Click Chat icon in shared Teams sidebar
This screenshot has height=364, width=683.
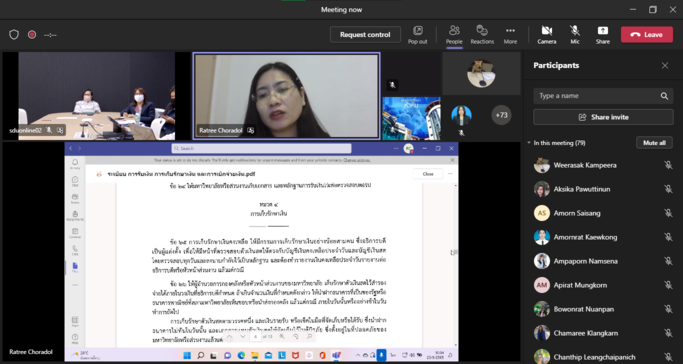(75, 181)
